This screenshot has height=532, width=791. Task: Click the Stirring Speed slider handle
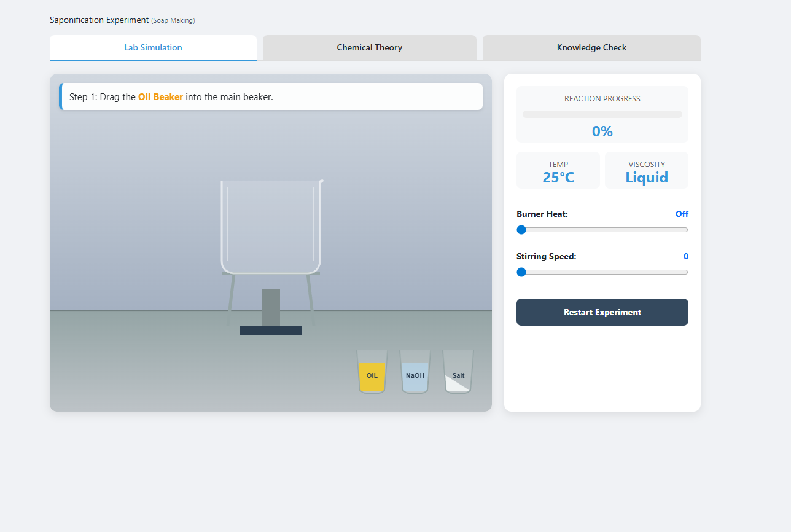[x=521, y=272]
